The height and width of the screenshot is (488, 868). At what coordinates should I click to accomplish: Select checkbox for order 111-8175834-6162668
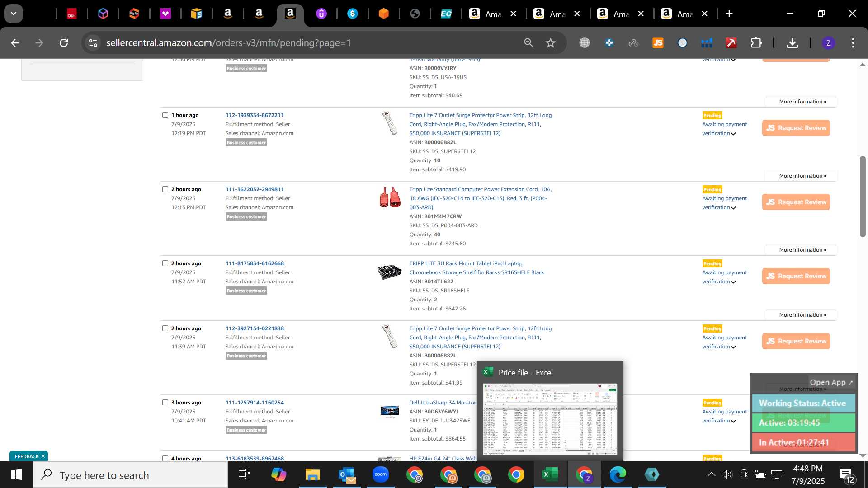point(165,263)
